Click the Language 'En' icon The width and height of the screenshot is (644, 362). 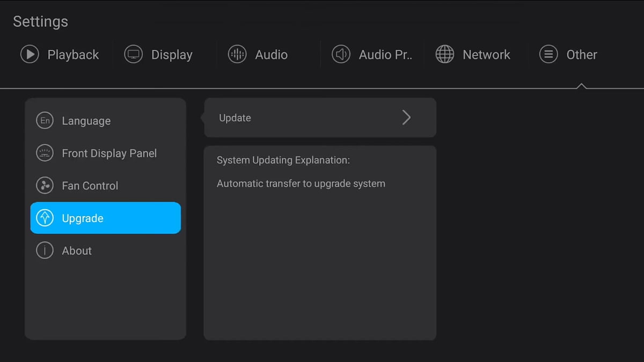[45, 121]
